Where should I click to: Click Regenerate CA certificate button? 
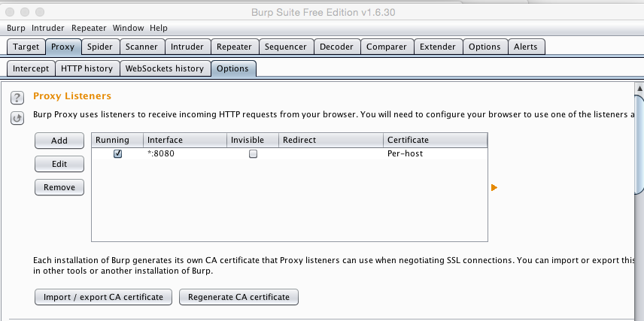coord(238,297)
